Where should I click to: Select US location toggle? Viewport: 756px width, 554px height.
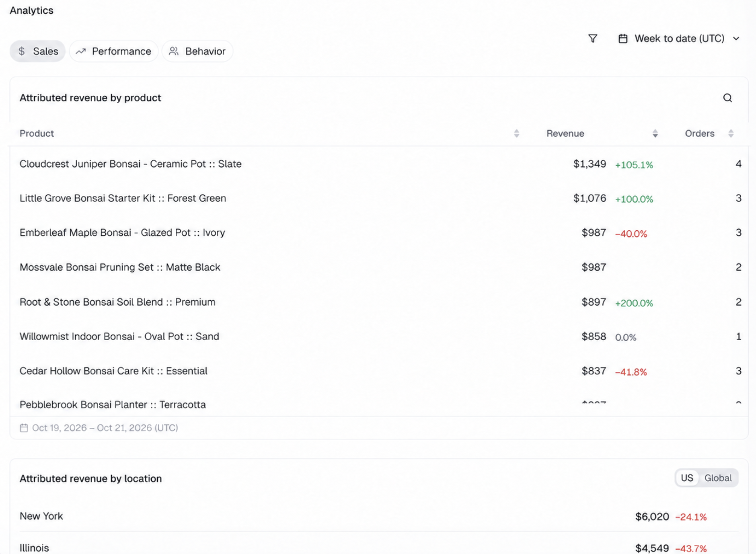(x=687, y=478)
